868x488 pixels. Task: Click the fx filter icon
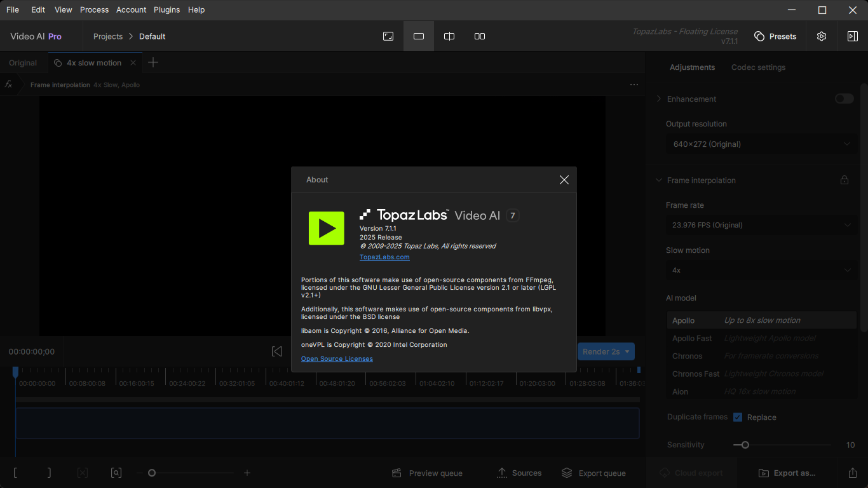click(8, 85)
